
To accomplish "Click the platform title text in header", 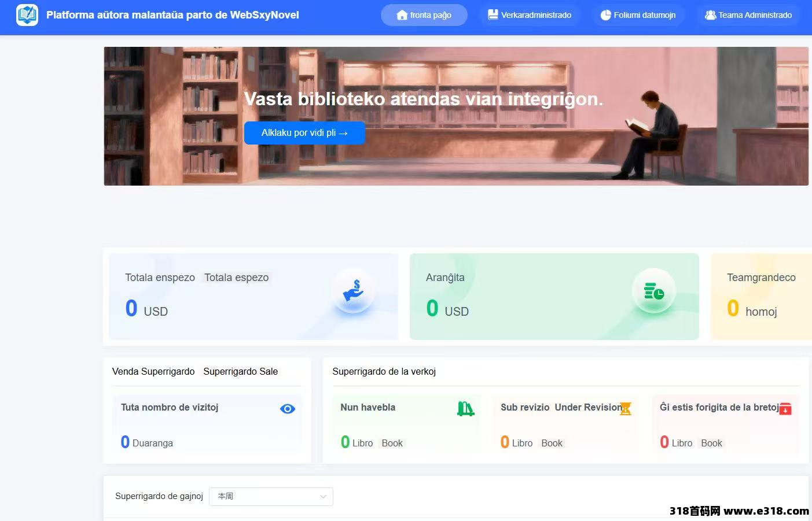I will coord(172,15).
